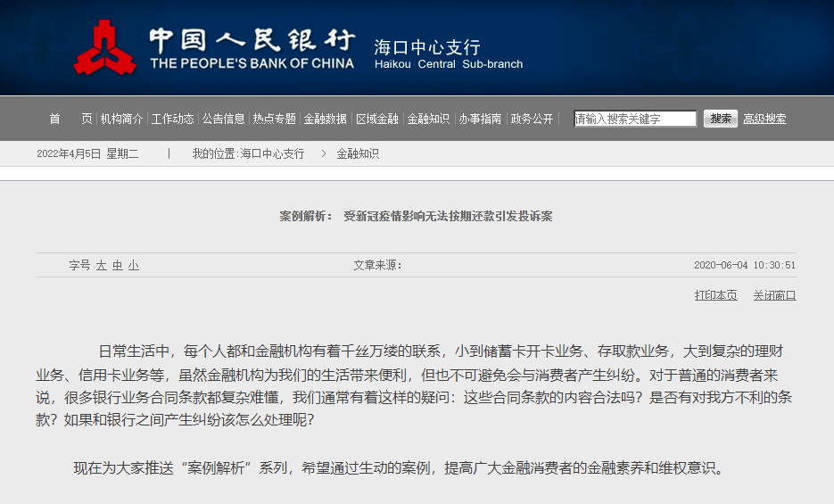Set font size to 大 (large)

click(x=101, y=265)
